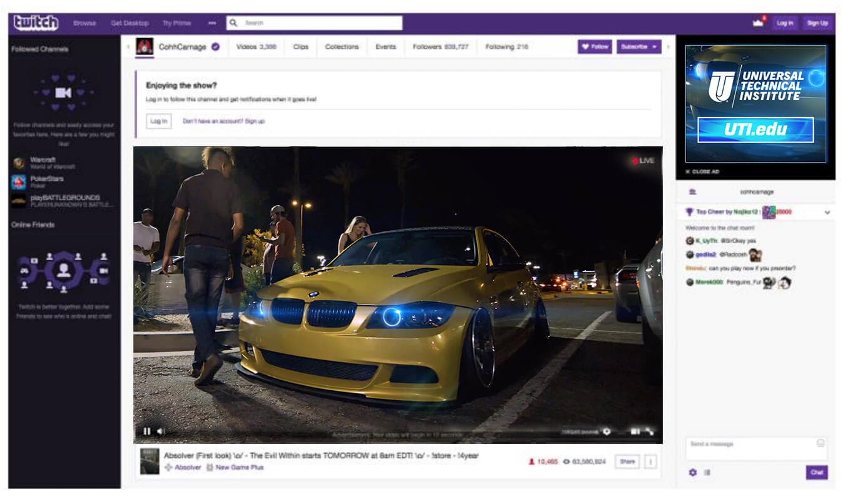Open the Videos tab
The width and height of the screenshot is (845, 504).
[x=256, y=47]
